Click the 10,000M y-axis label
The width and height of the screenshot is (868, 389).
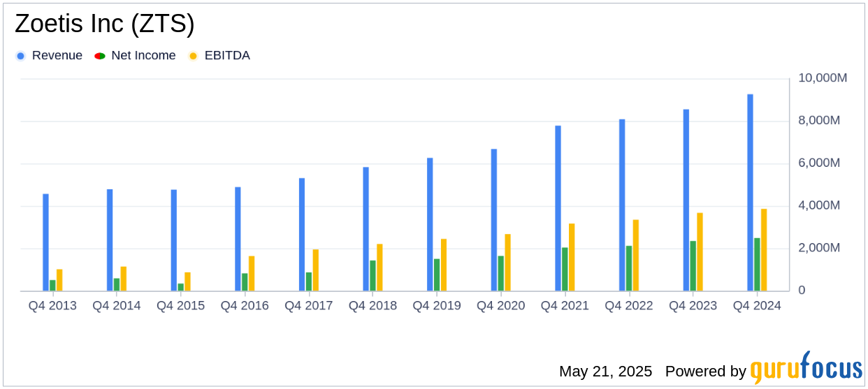[x=823, y=78]
